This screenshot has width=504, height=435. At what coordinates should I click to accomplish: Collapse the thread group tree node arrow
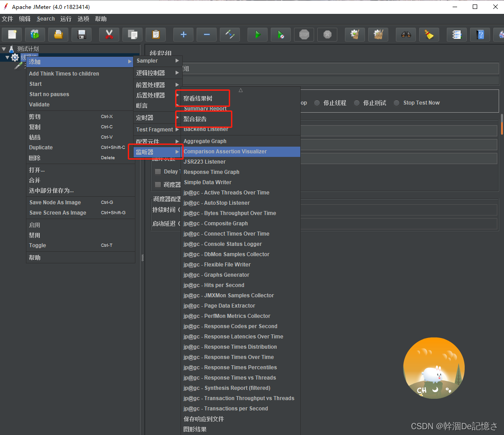click(7, 58)
